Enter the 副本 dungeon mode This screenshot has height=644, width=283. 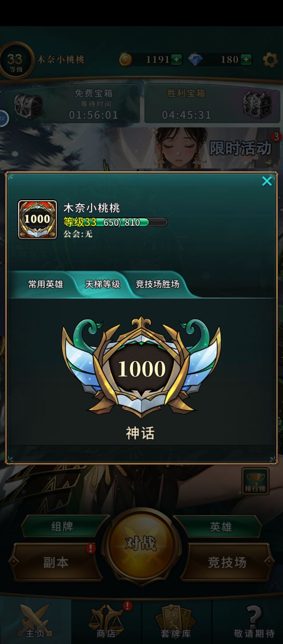[x=55, y=562]
